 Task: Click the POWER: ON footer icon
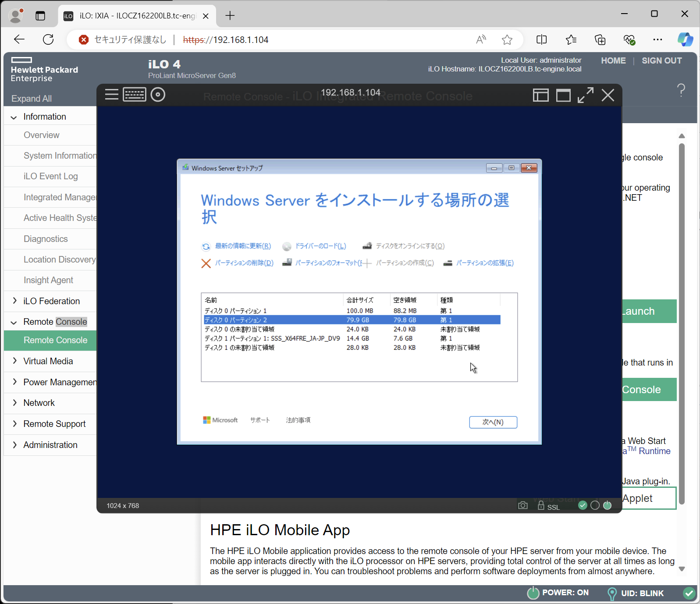tap(533, 593)
